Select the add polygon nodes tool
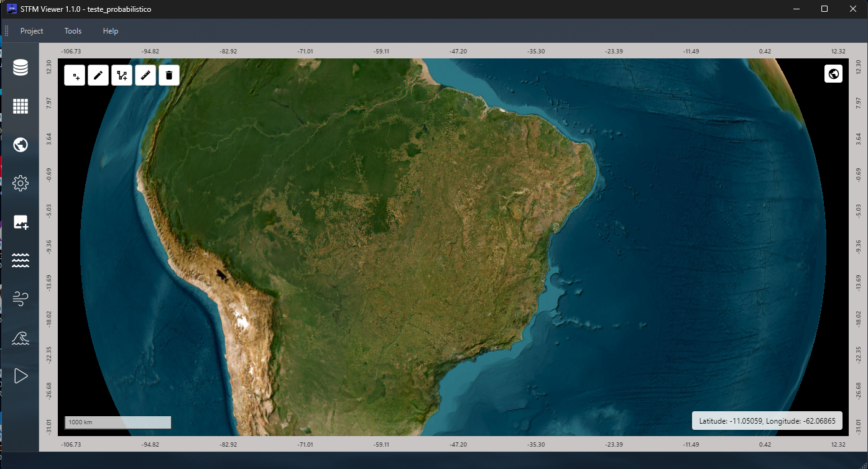This screenshot has height=469, width=868. (122, 76)
